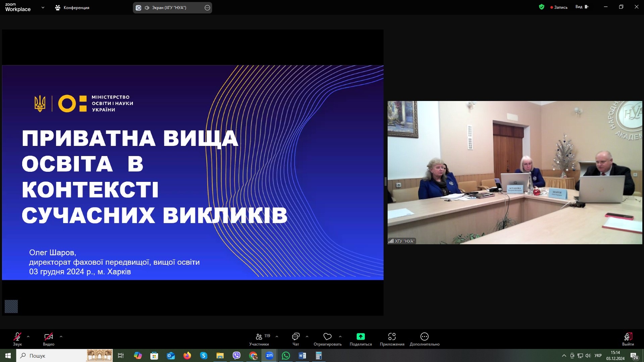The image size is (644, 362).
Task: Expand audio options arrow next to Звук
Action: point(28,337)
